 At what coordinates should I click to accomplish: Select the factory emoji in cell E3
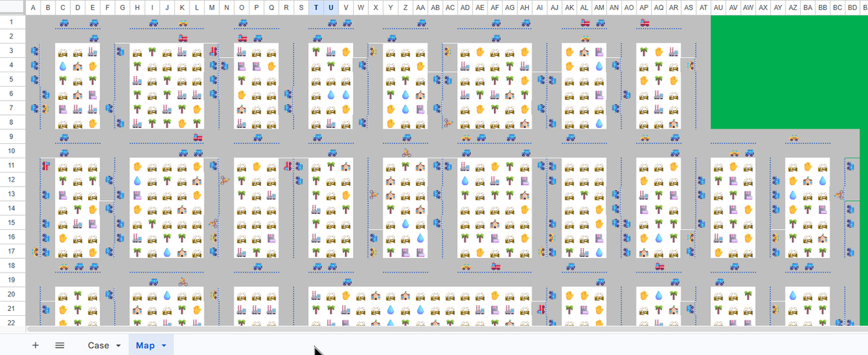pos(93,52)
